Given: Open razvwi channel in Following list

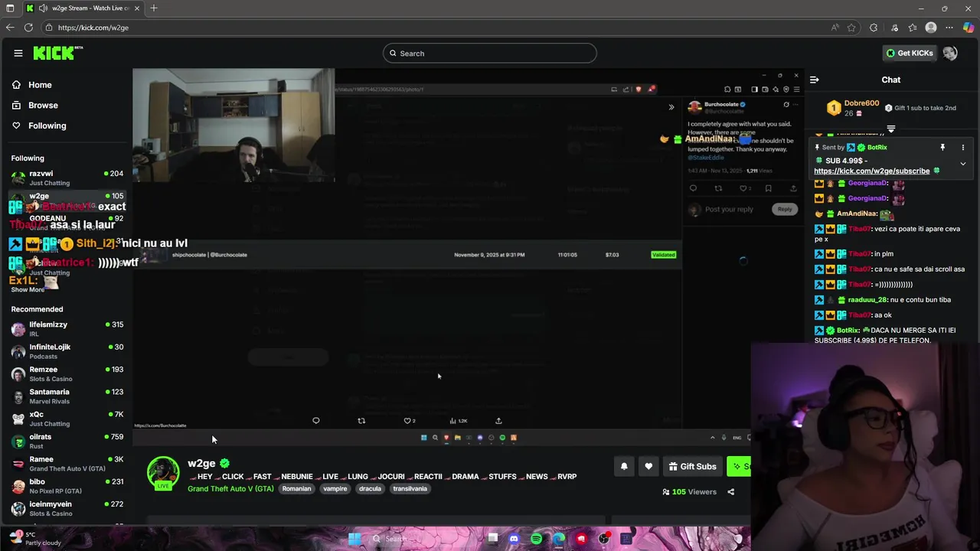Looking at the screenshot, I should [67, 178].
